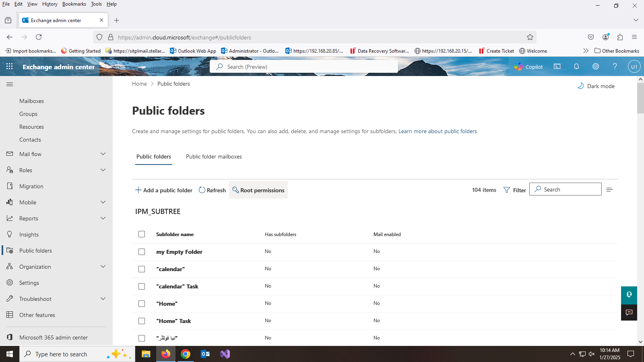The width and height of the screenshot is (644, 362).
Task: Check the "calendar" Task row checkbox
Action: coord(142,286)
